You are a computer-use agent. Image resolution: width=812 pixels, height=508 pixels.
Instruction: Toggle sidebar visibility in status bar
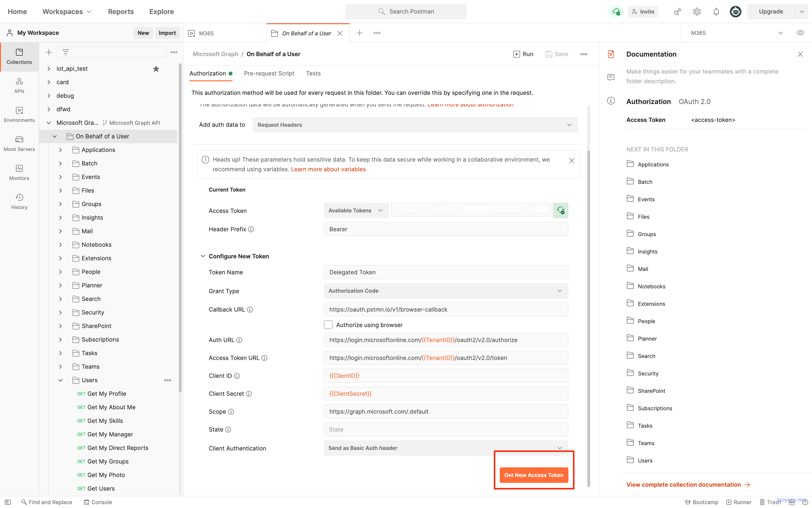coord(8,502)
